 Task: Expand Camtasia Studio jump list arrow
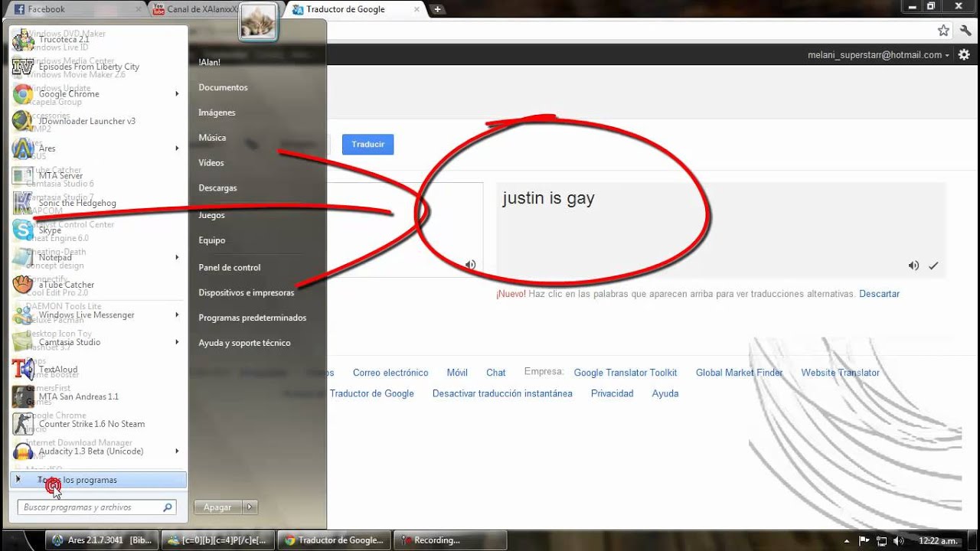pyautogui.click(x=177, y=342)
